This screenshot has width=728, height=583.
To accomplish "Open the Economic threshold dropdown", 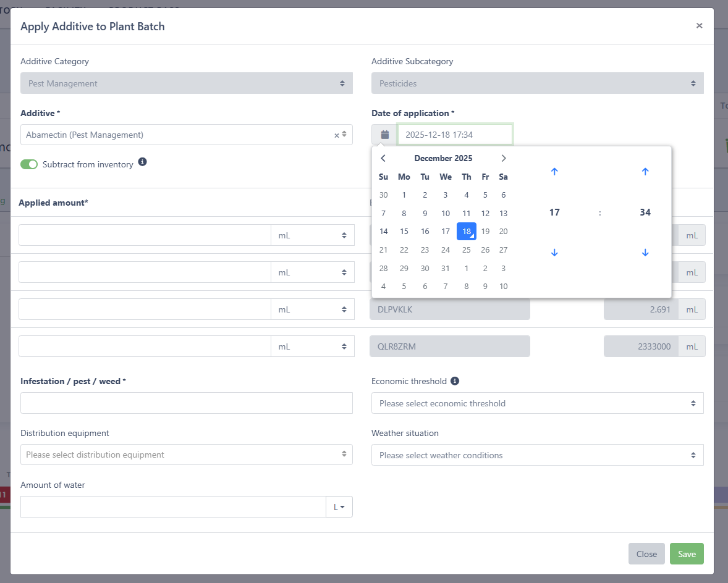I will click(537, 403).
